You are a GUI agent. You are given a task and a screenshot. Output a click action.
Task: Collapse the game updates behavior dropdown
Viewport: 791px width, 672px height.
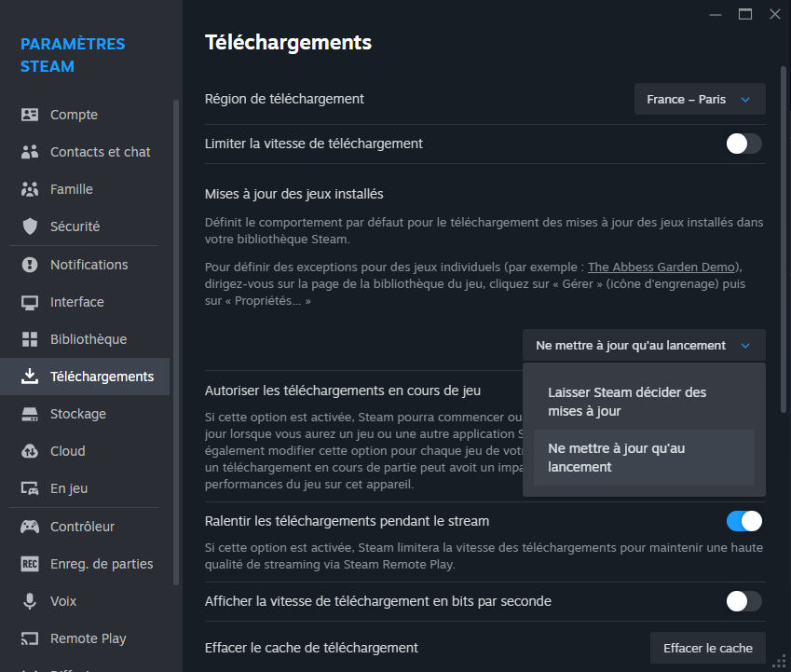pos(644,346)
